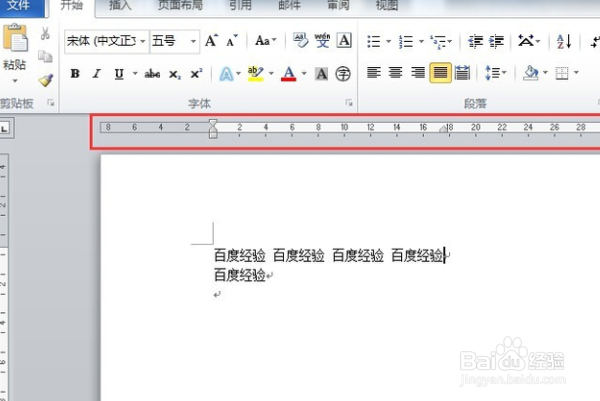Viewport: 600px width, 401px height.
Task: Click the empty third paragraph mark
Action: (217, 294)
